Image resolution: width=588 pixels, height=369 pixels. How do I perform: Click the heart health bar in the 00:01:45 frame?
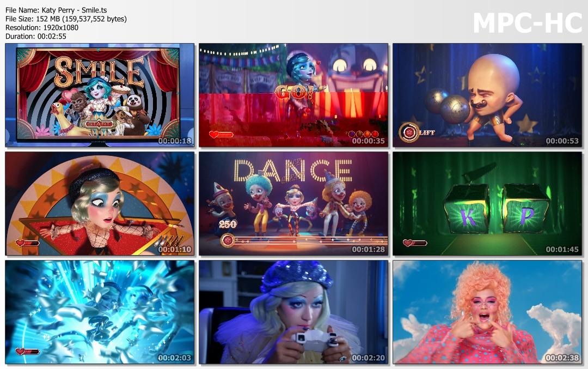tap(415, 243)
